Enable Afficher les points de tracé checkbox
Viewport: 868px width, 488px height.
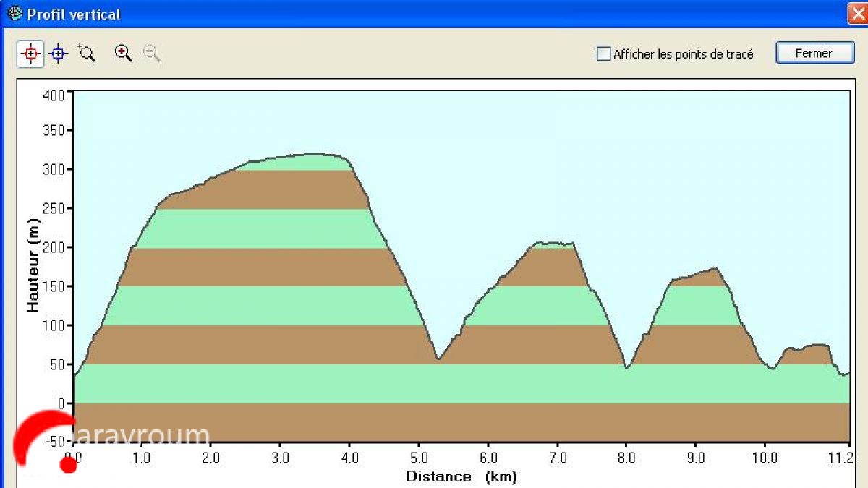click(603, 53)
